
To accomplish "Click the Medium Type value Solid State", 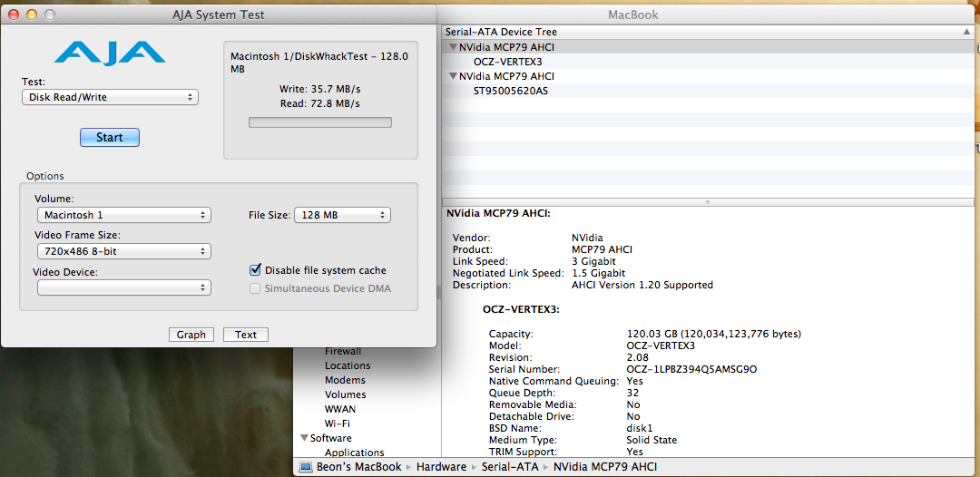I will 653,440.
